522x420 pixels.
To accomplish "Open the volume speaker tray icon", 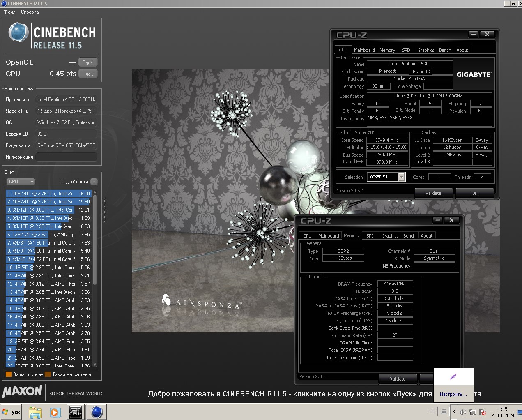I will pyautogui.click(x=463, y=412).
